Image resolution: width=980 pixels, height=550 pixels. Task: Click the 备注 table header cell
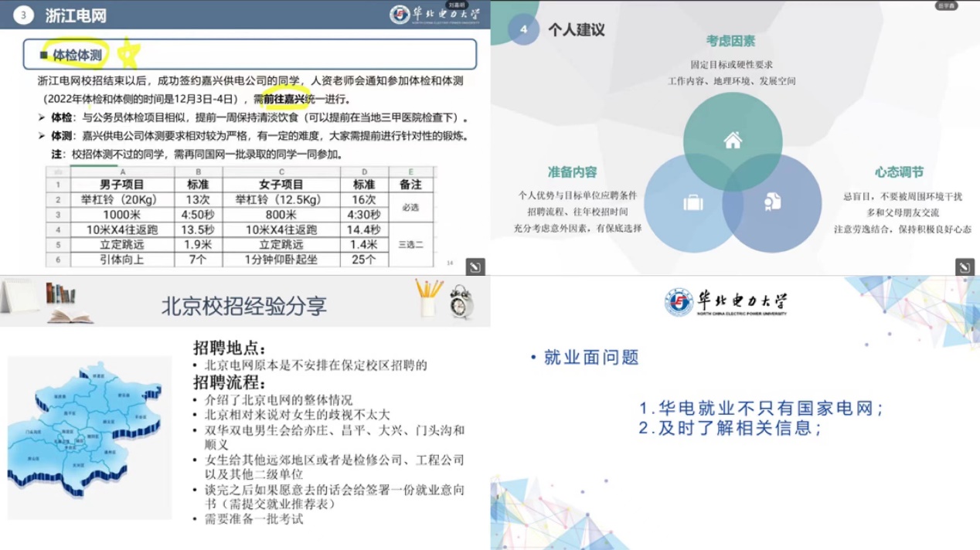(410, 185)
